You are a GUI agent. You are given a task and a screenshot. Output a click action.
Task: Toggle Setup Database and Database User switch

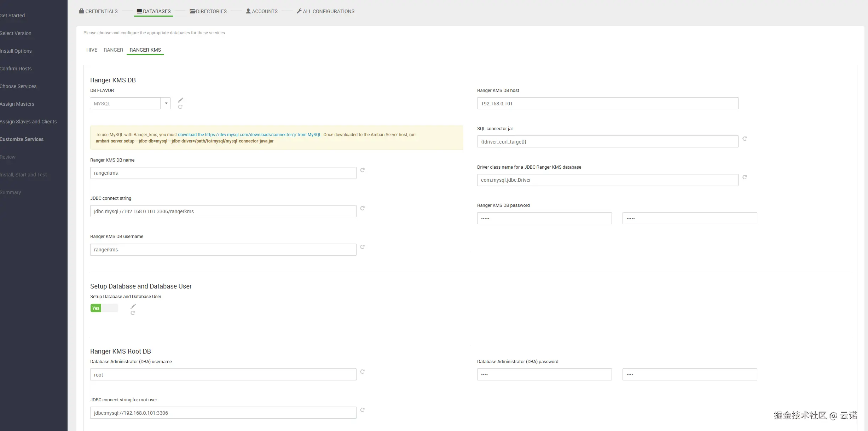[104, 308]
